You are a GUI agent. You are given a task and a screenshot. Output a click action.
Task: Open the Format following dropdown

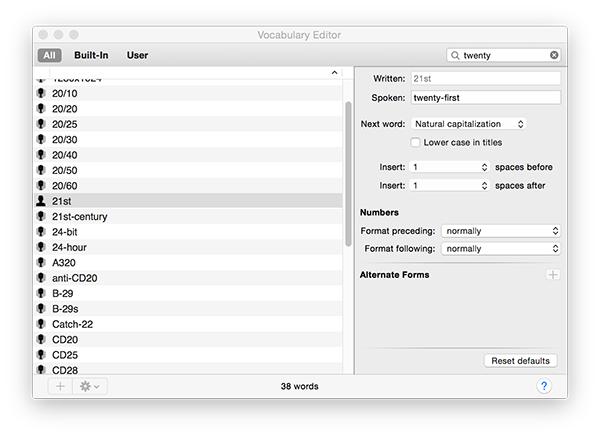tap(501, 249)
